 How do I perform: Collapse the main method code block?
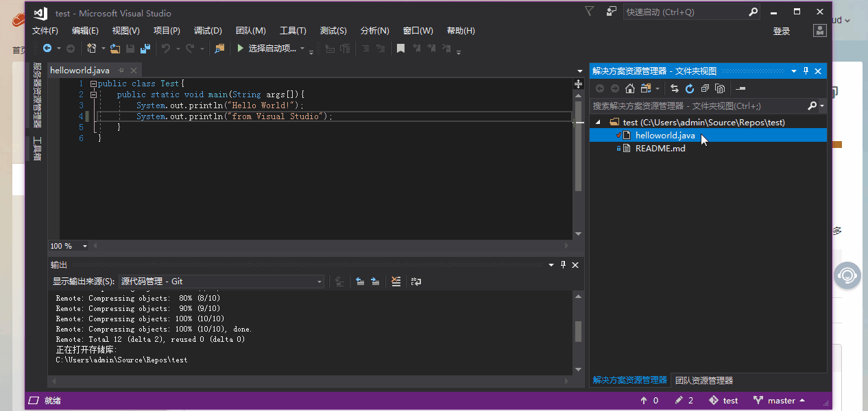tap(93, 95)
